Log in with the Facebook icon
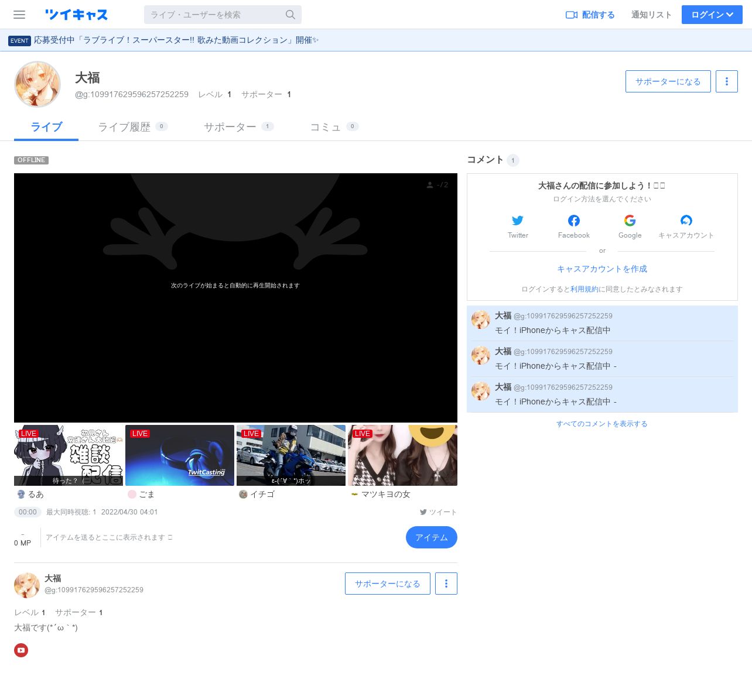Screen dimensions: 752x700 pyautogui.click(x=574, y=221)
